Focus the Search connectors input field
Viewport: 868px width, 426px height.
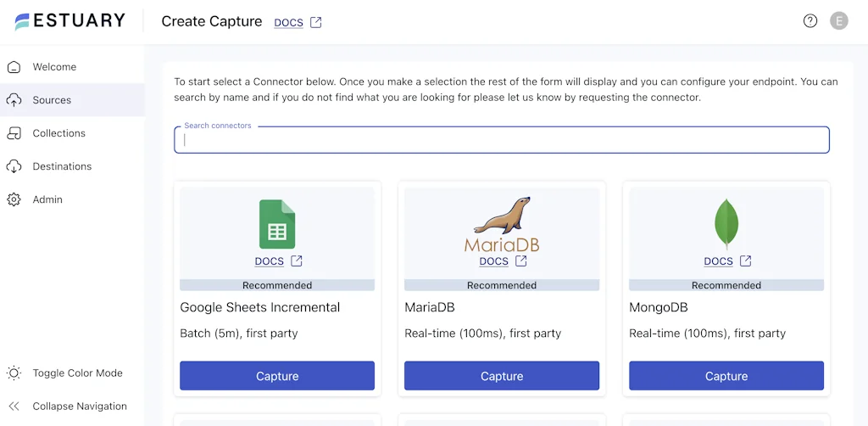502,140
